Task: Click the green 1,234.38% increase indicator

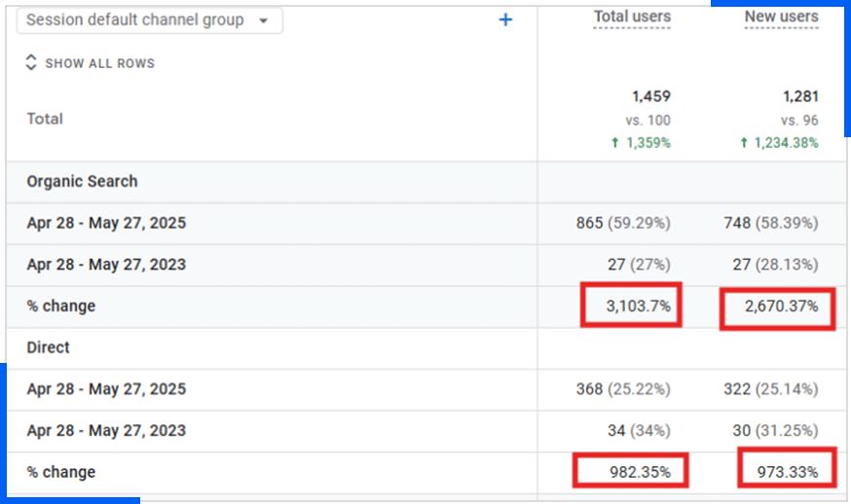Action: (780, 143)
